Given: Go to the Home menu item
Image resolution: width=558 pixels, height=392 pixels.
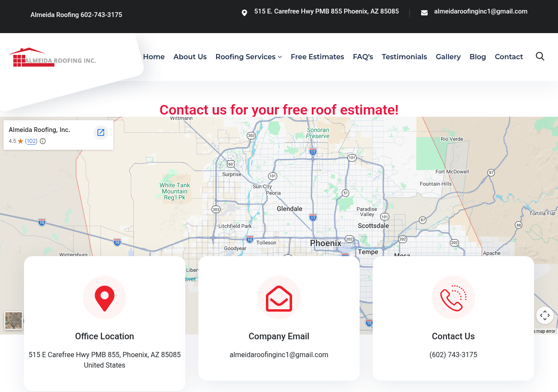Looking at the screenshot, I should point(154,57).
